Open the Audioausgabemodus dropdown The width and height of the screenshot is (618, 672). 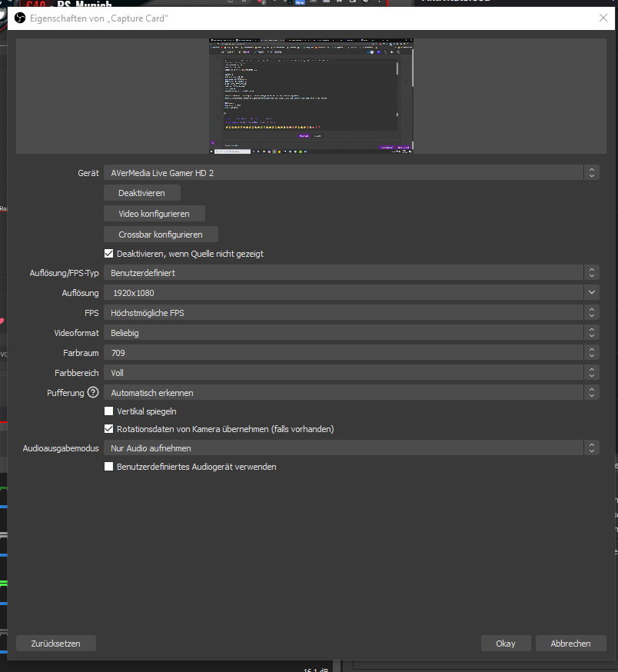click(x=351, y=448)
